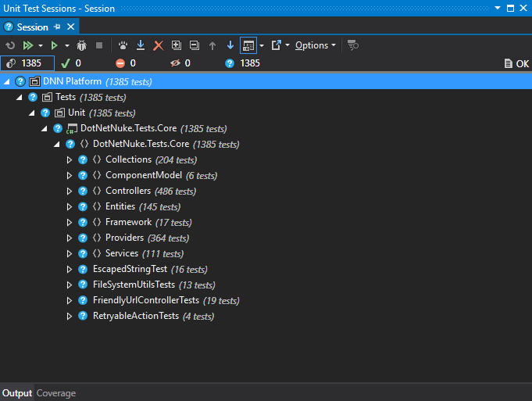Click the C# project icon for DotNetNuke.Tests.Core
The height and width of the screenshot is (401, 532).
[72, 129]
